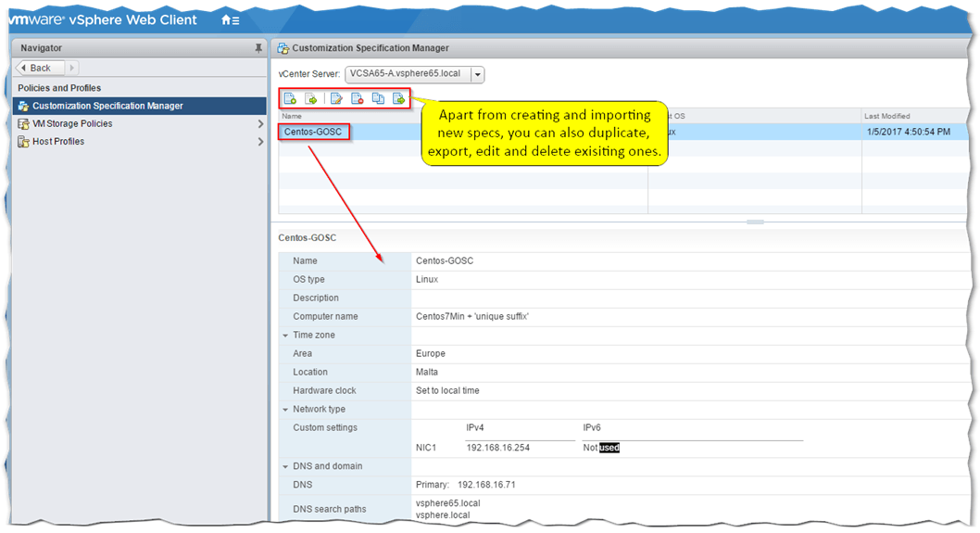Click the splitter handle between list and details
Viewport: 980px width, 533px height.
(755, 222)
